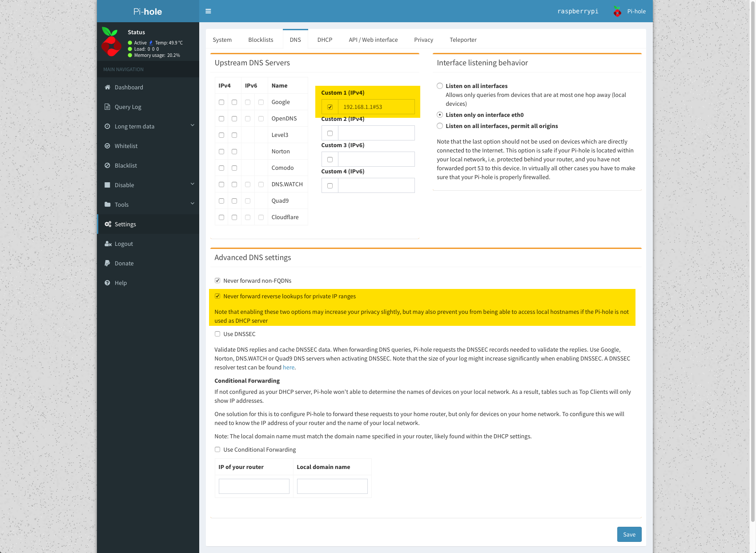Click the IP of your router field
This screenshot has height=553, width=756.
point(254,486)
